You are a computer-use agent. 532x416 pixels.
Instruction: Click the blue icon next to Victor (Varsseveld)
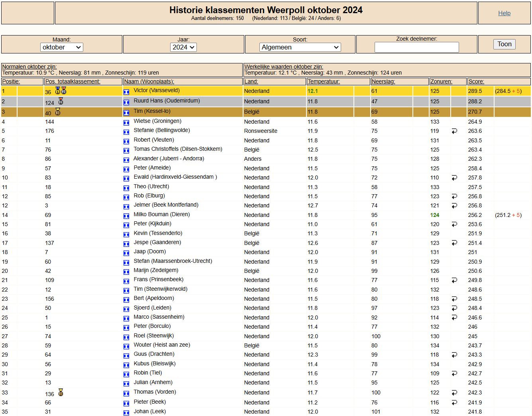click(x=126, y=92)
